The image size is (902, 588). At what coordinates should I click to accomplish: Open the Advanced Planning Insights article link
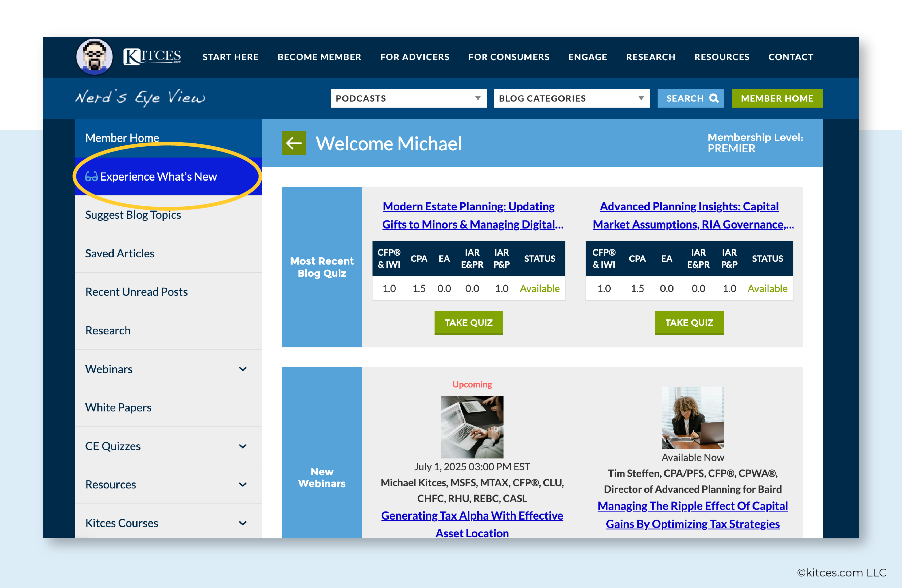(693, 215)
